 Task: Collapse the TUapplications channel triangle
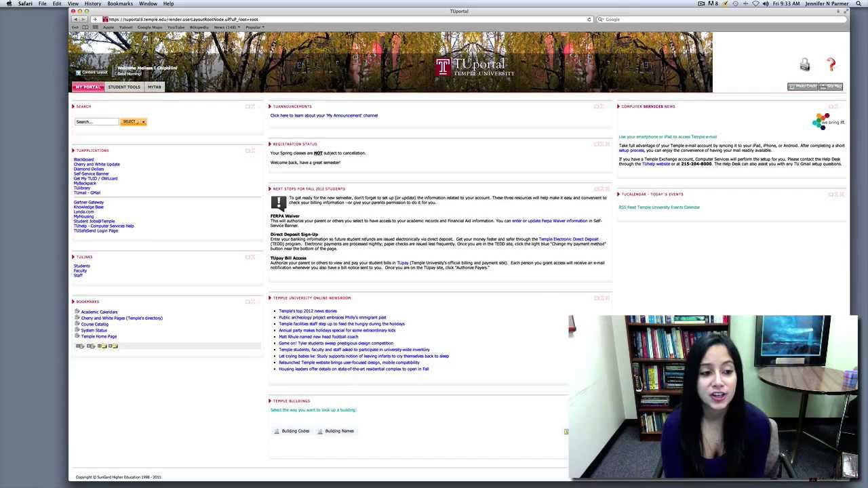[73, 150]
